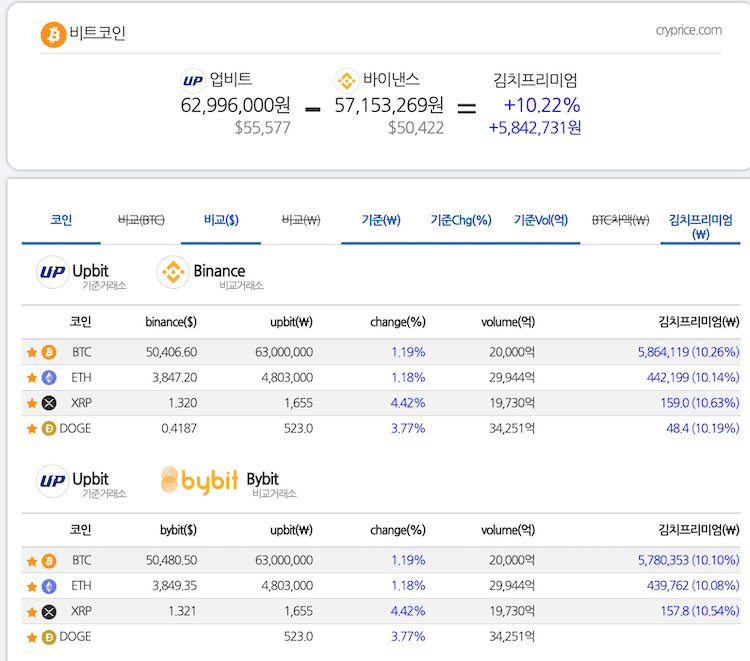The image size is (750, 661).
Task: Click the ETH coin icon in Binance table
Action: 49,377
